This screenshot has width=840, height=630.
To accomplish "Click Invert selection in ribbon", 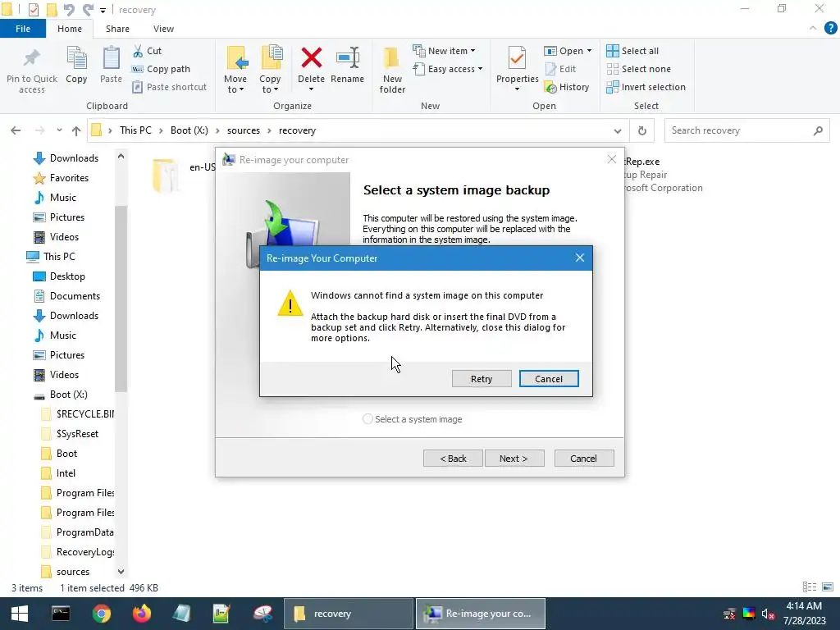I will [646, 87].
